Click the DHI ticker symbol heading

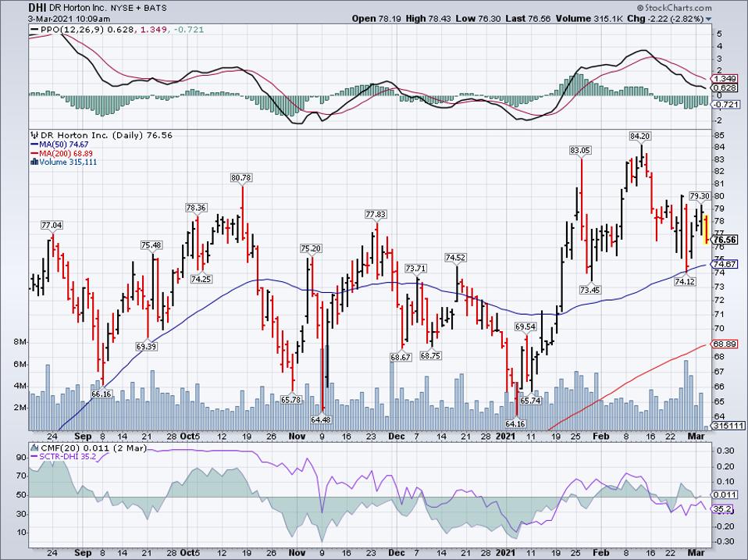[x=36, y=8]
